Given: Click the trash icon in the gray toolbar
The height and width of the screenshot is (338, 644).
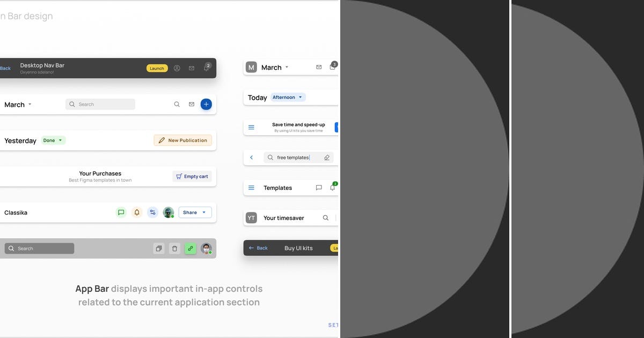Looking at the screenshot, I should point(174,248).
